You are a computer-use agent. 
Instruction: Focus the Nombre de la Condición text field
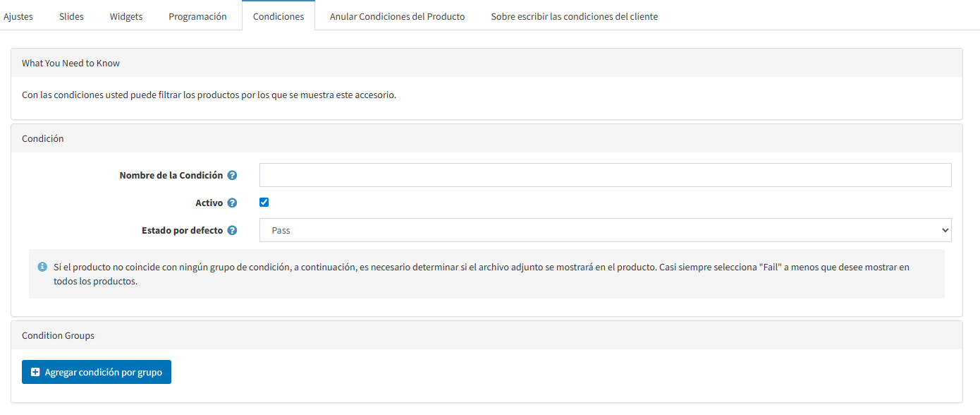pos(605,175)
